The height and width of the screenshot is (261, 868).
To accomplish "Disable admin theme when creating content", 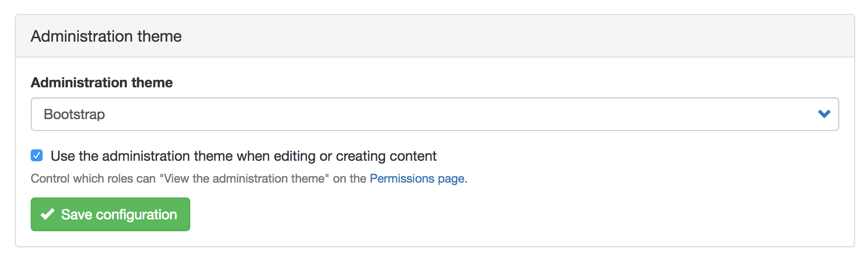I will click(x=37, y=156).
